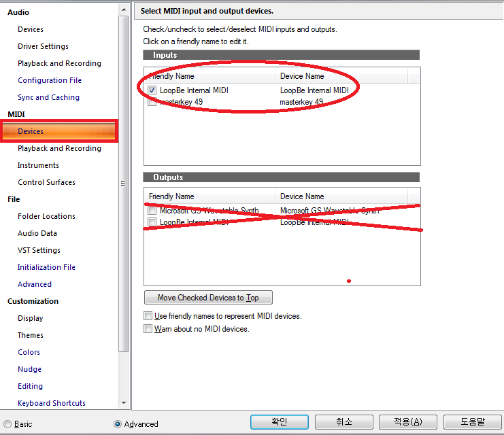Click Inputs Friendly Name column header
Viewport: 504px width, 435px height.
click(210, 76)
